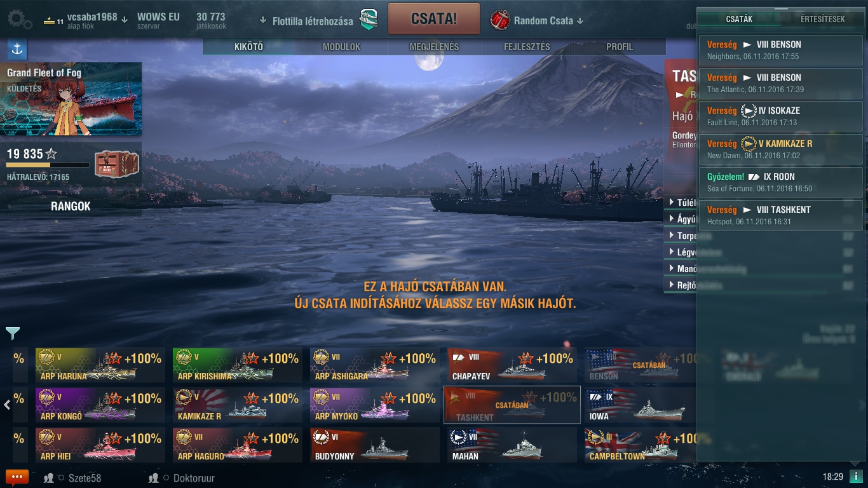Open the ship carousel filter funnel
Screen dimensions: 868x488
point(13,333)
